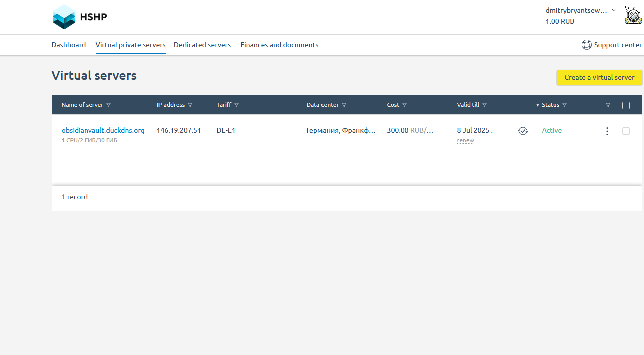Click the Data center filter icon
Screen dimensions: 644x355
click(x=344, y=105)
